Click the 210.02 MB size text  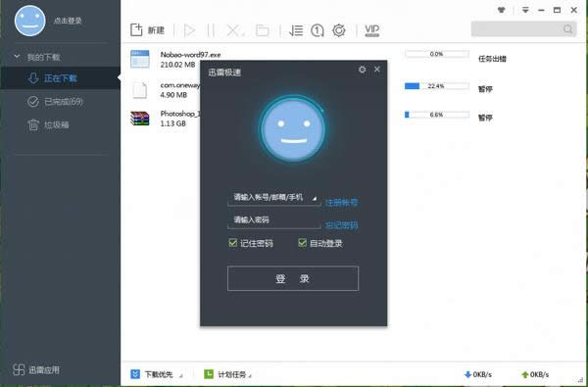177,65
